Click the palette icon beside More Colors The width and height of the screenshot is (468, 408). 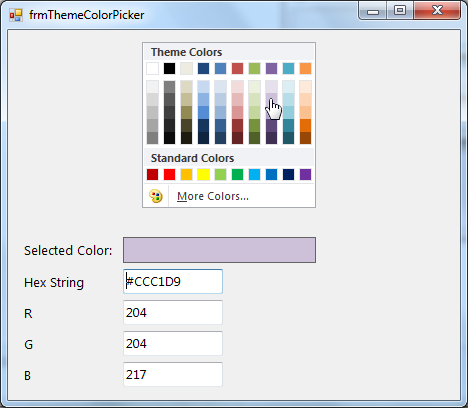click(x=156, y=196)
